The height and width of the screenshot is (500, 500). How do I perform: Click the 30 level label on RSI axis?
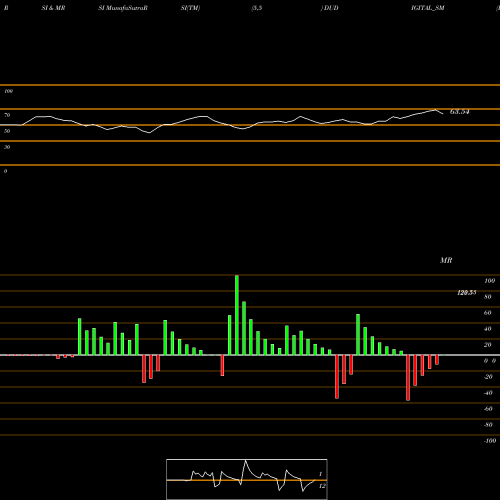[x=7, y=147]
